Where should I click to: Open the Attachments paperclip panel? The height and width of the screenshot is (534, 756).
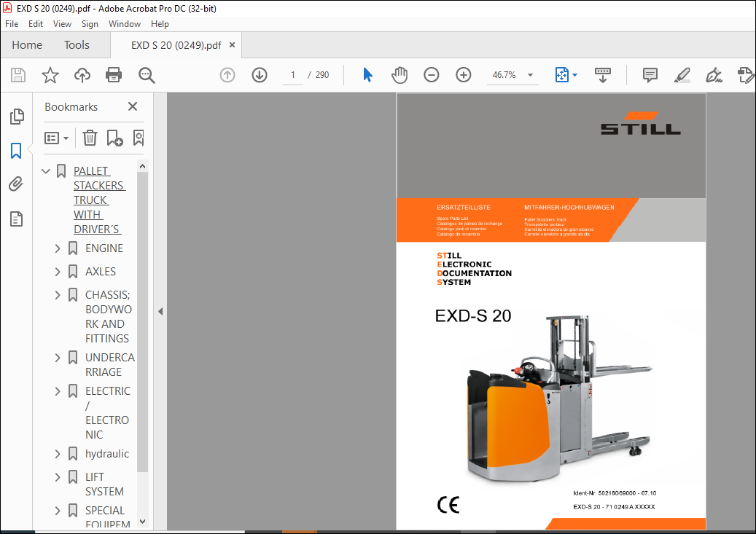tap(16, 184)
